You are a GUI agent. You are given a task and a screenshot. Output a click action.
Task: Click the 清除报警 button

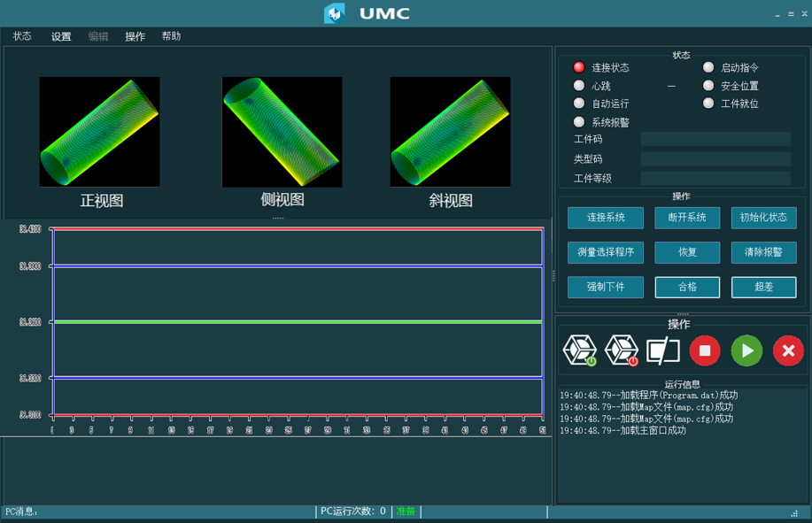[763, 252]
